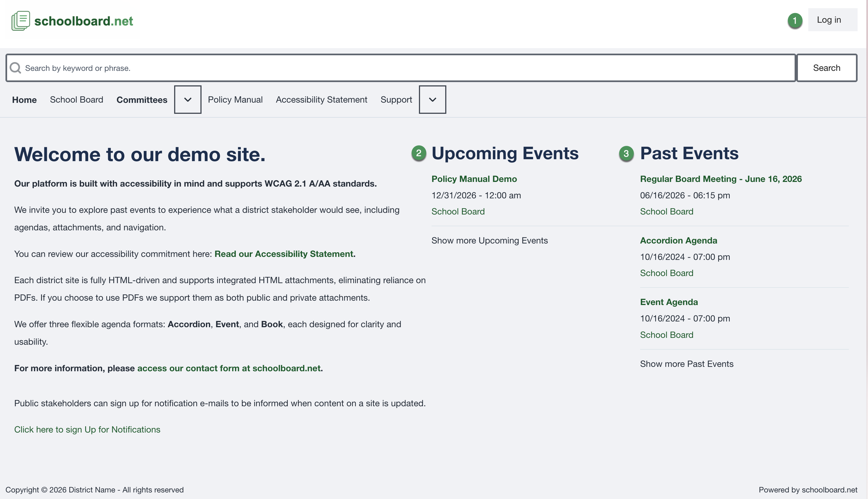Click the Past Events heading

coord(689,153)
